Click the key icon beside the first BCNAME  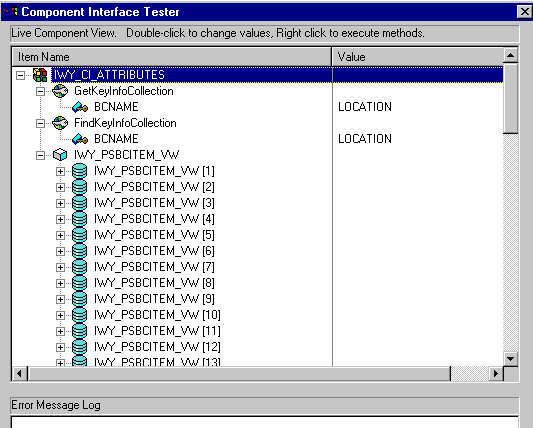tap(80, 107)
